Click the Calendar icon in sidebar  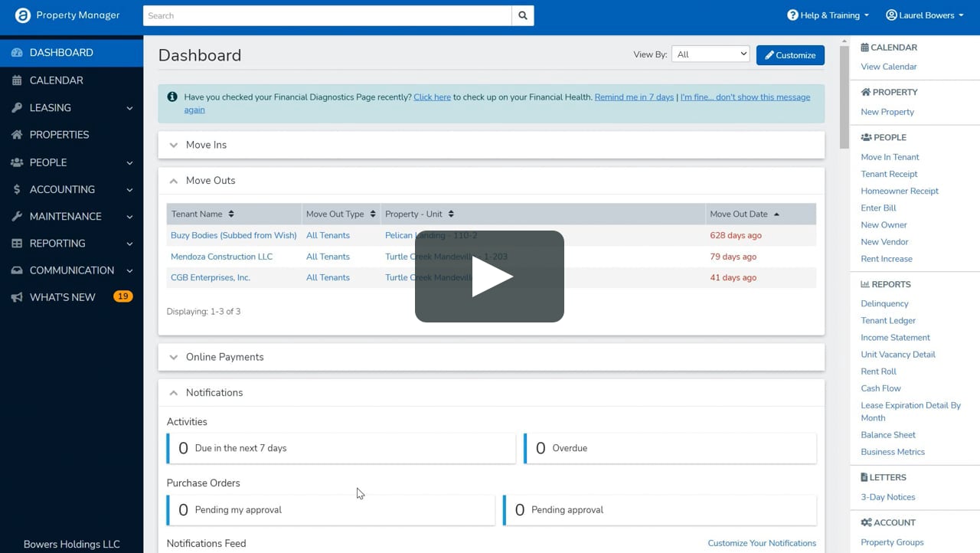17,80
